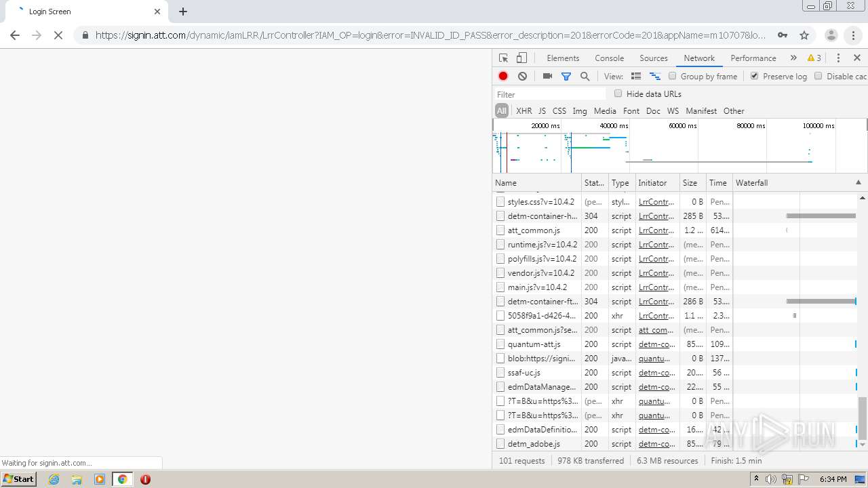
Task: Sort by Waterfall column arrow
Action: click(859, 183)
